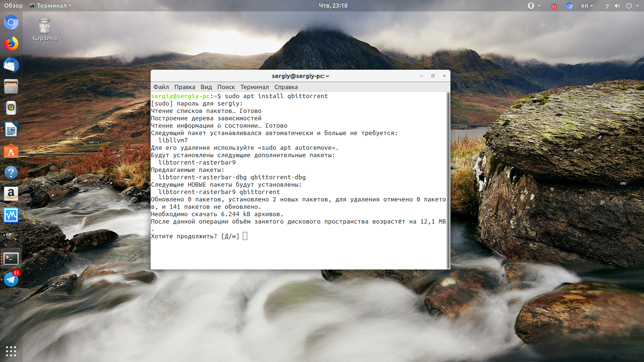Image resolution: width=644 pixels, height=362 pixels.
Task: Open the Правка menu in terminal
Action: pyautogui.click(x=184, y=87)
